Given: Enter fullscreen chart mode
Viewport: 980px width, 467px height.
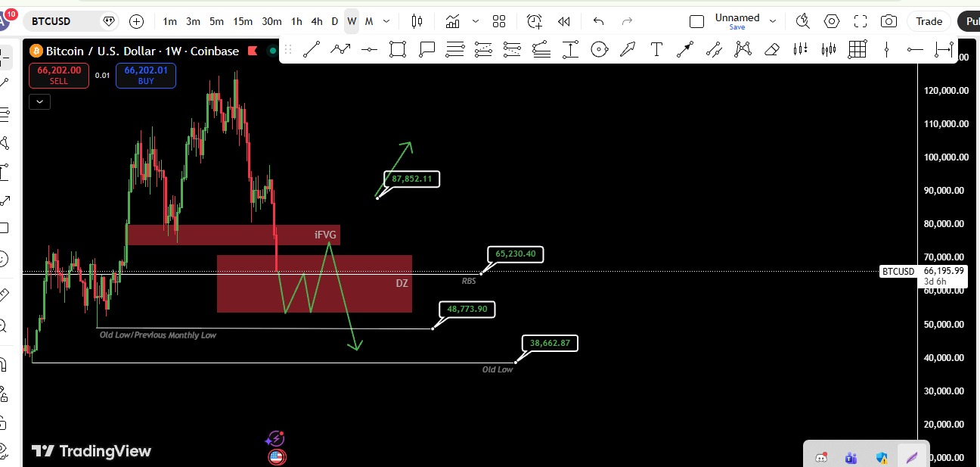Looking at the screenshot, I should pyautogui.click(x=861, y=21).
